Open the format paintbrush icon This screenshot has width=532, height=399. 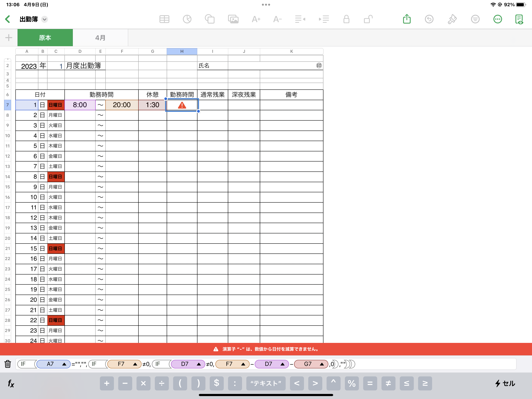tap(452, 19)
